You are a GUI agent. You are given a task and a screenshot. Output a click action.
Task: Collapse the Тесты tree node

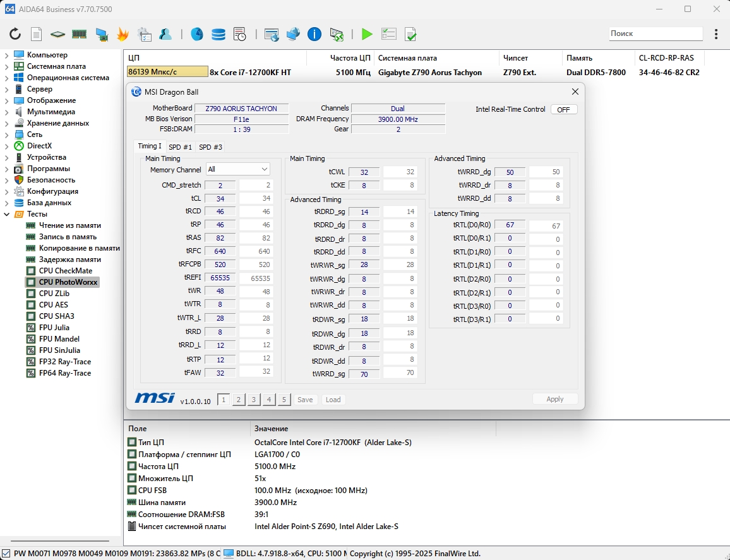click(x=7, y=214)
